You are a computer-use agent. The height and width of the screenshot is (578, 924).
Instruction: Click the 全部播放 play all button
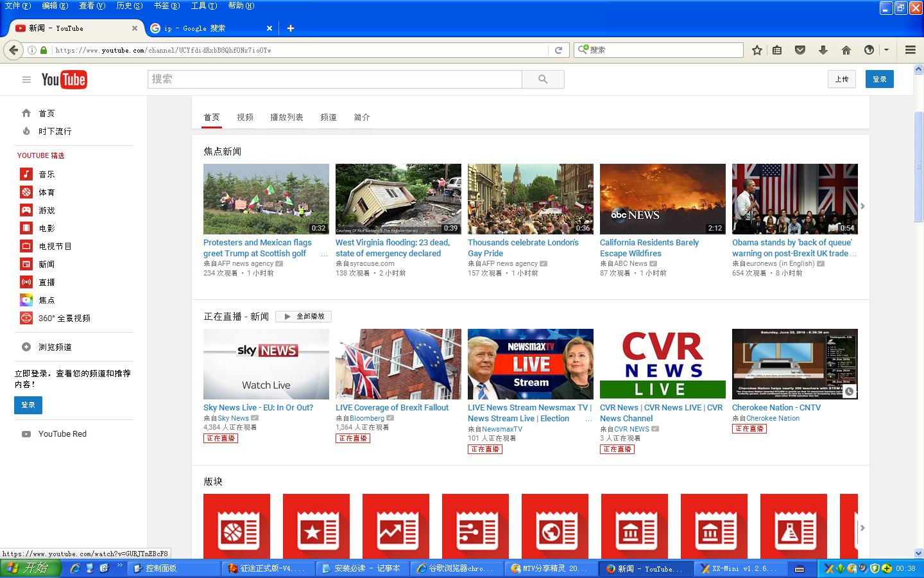click(303, 316)
